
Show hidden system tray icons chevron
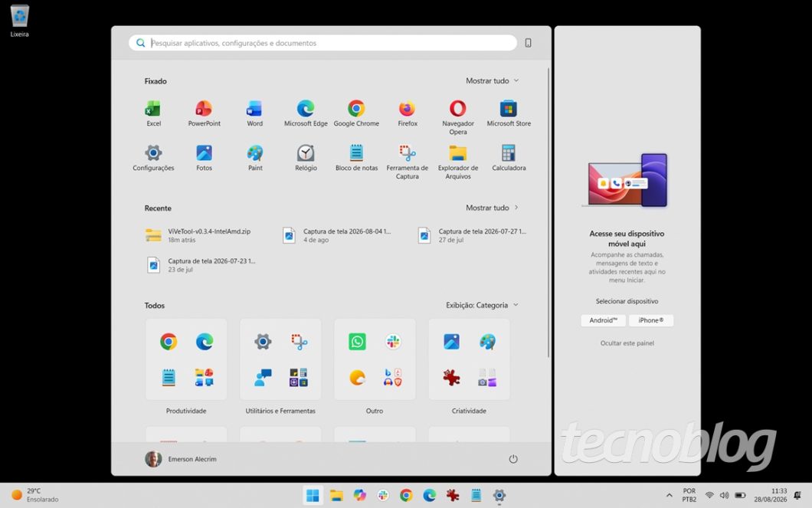(669, 496)
